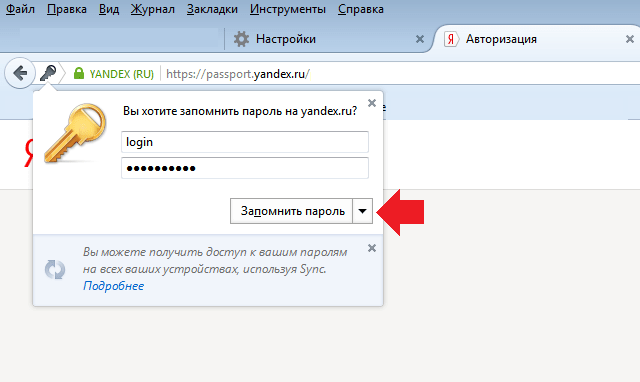Click the masked password field

(245, 168)
